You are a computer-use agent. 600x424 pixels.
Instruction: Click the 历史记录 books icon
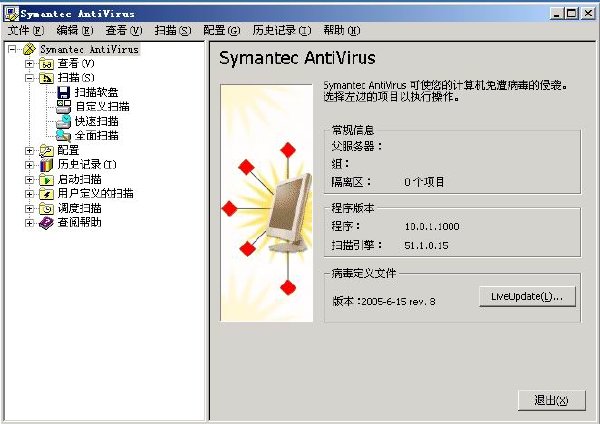46,165
